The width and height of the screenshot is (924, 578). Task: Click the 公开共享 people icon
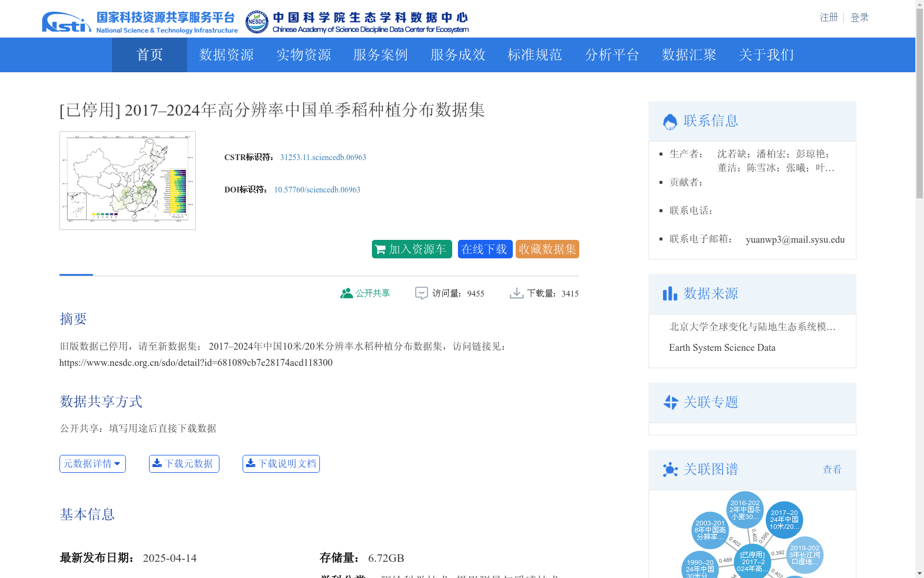[346, 293]
